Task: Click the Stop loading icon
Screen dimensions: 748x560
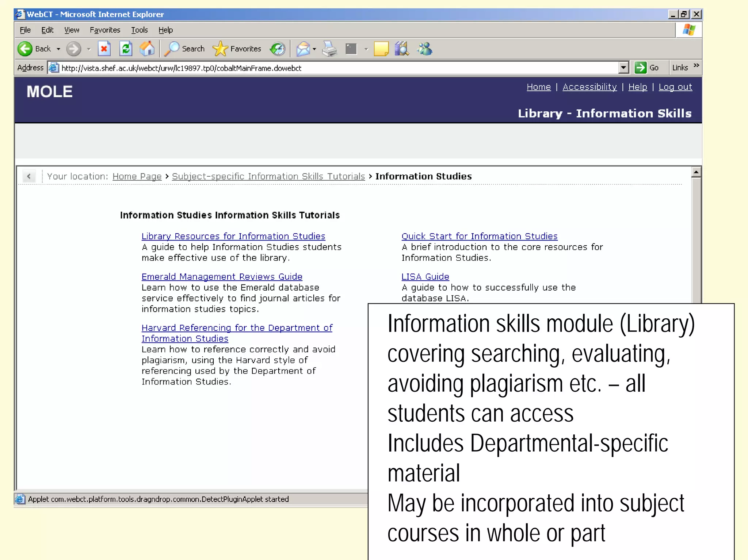Action: 104,49
